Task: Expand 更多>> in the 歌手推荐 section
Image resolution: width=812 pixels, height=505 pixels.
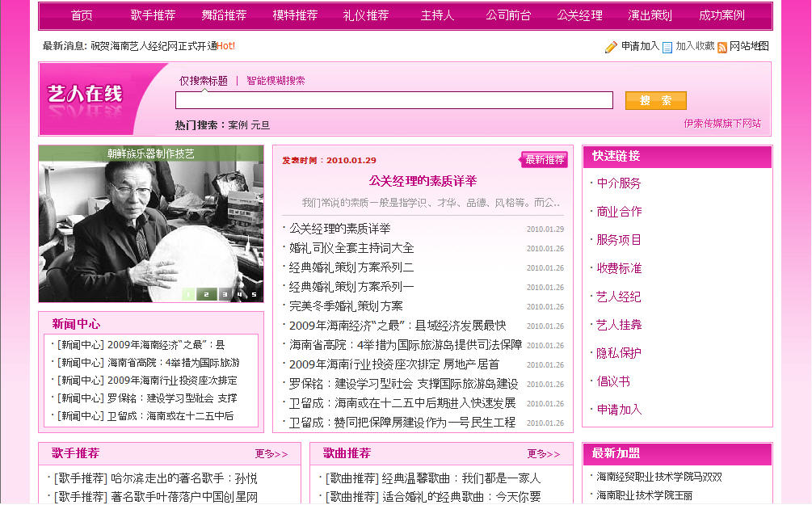Action: tap(271, 454)
